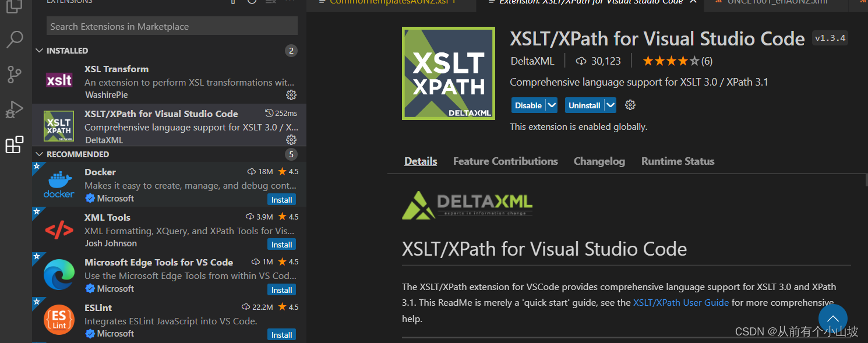868x343 pixels.
Task: Collapse the RECOMMENDED section
Action: [x=40, y=154]
